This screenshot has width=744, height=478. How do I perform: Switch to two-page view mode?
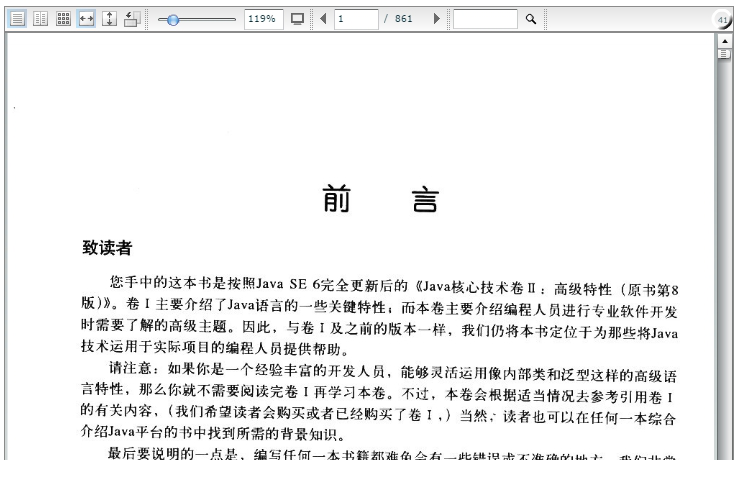click(40, 19)
